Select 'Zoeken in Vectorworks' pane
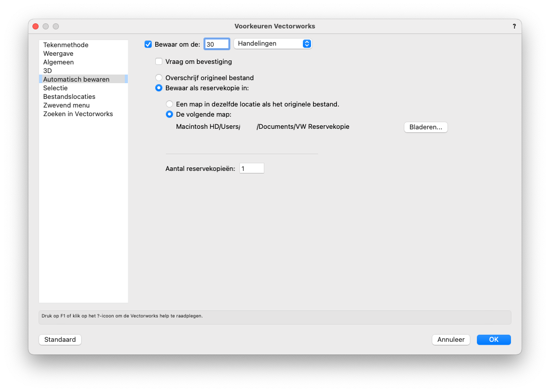Screen dimensions: 550x392 (x=84, y=114)
